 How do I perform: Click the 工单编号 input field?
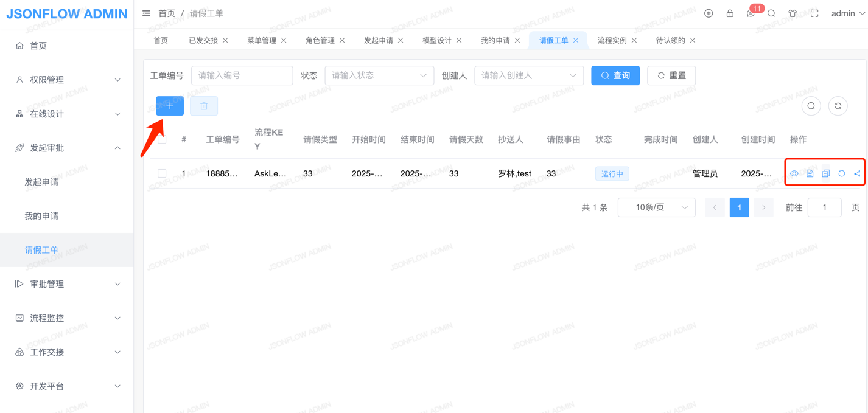point(242,75)
